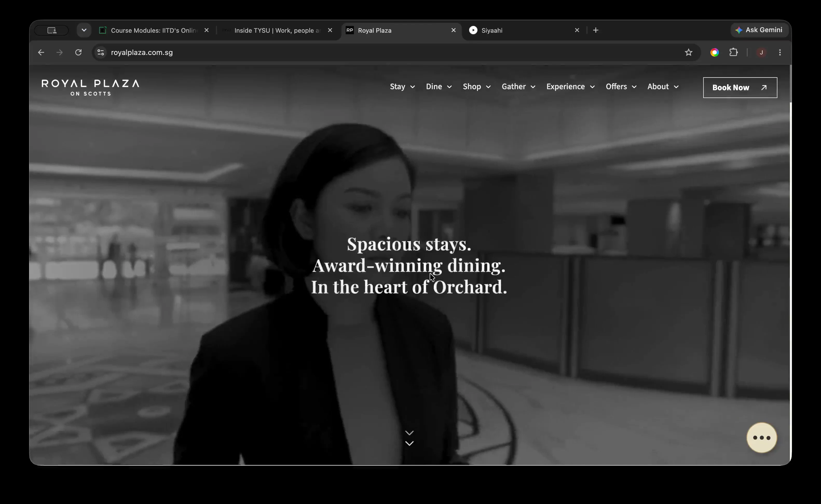
Task: Close the Siyaahi tab
Action: [x=577, y=30]
